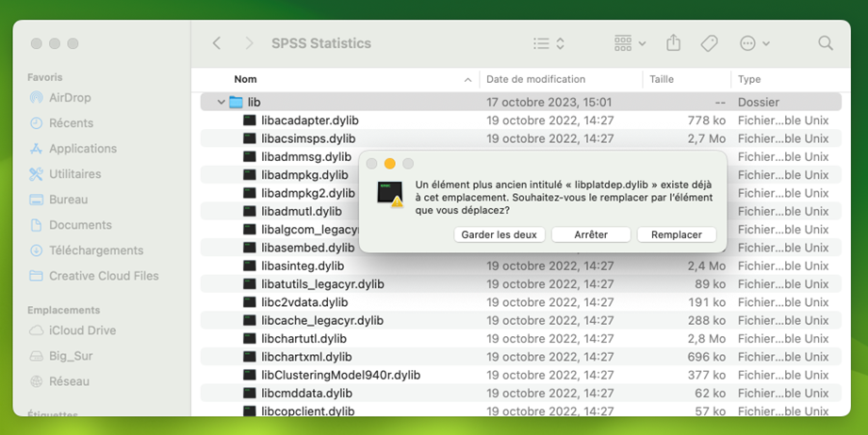
Task: Sort by the Nom column header
Action: tap(246, 79)
